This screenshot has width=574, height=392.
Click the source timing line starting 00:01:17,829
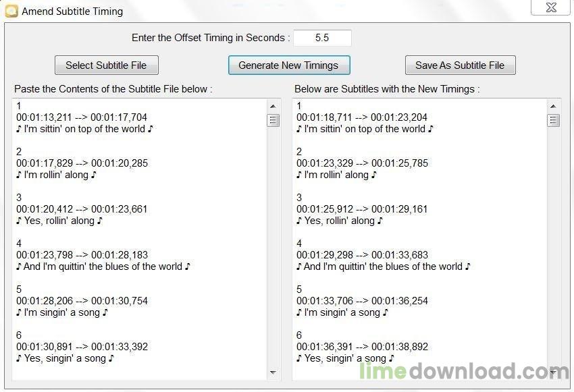pos(82,163)
